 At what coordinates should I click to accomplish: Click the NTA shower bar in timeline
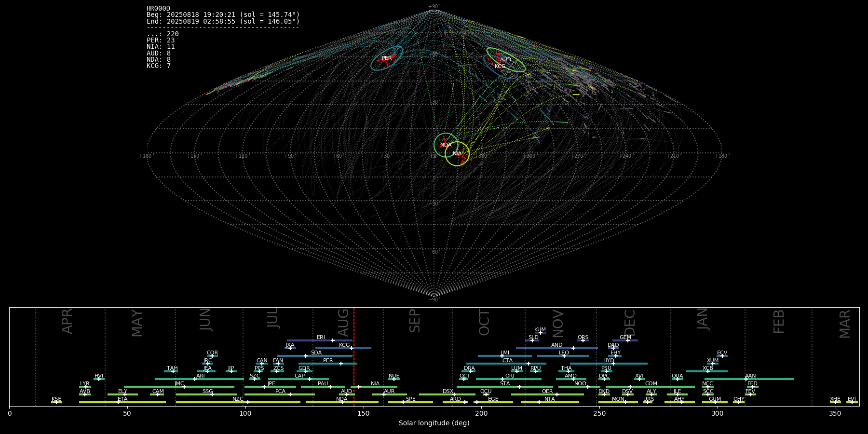coord(550,402)
